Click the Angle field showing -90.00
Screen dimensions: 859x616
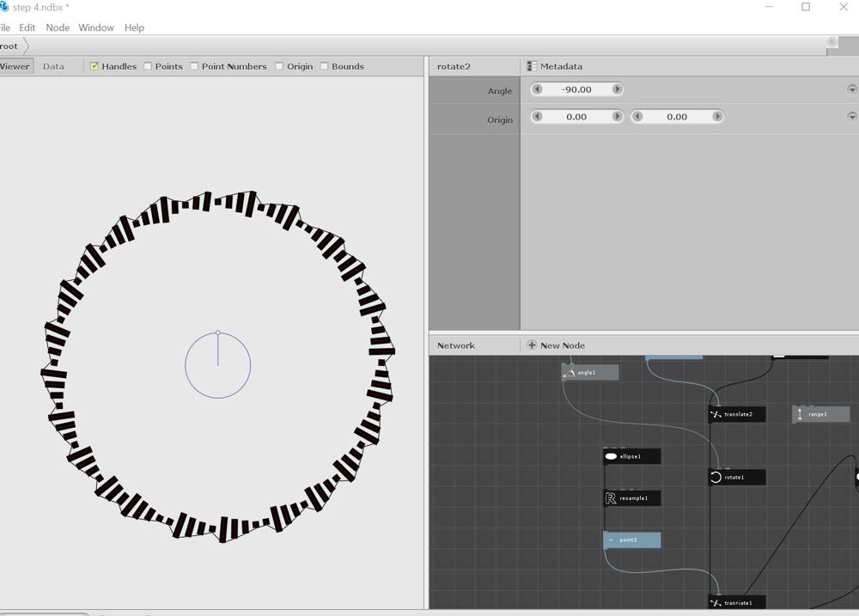tap(577, 89)
